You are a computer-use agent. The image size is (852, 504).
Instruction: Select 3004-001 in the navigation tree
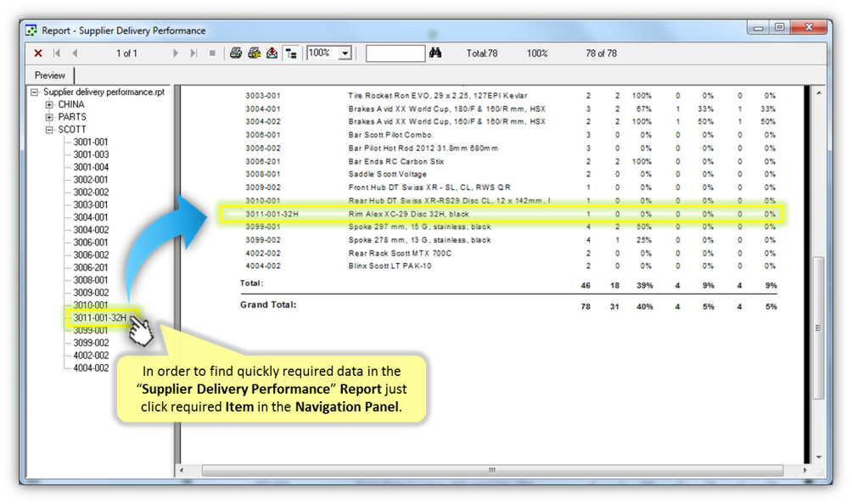91,217
